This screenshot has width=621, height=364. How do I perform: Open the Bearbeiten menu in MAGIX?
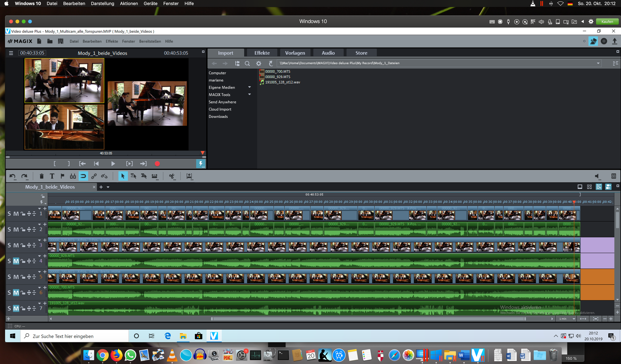pyautogui.click(x=92, y=41)
